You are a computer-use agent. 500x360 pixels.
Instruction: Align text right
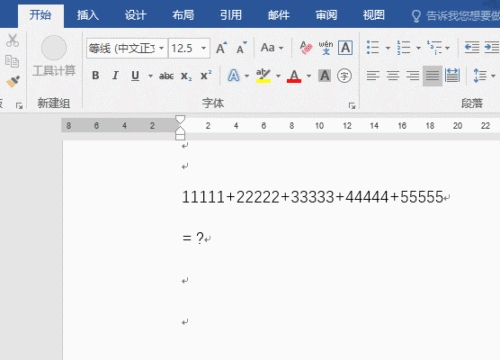(413, 76)
